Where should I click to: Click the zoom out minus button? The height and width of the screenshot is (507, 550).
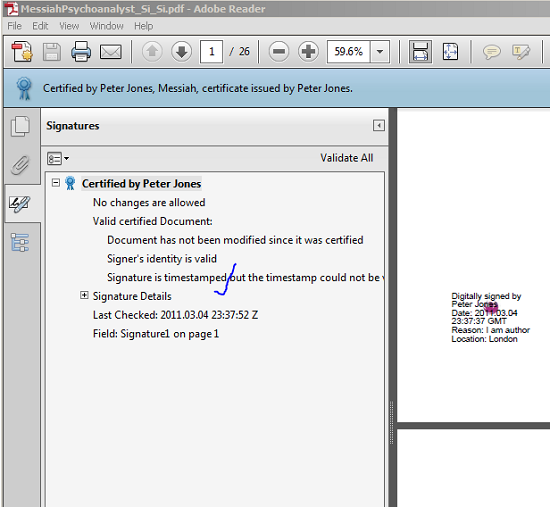tap(279, 52)
